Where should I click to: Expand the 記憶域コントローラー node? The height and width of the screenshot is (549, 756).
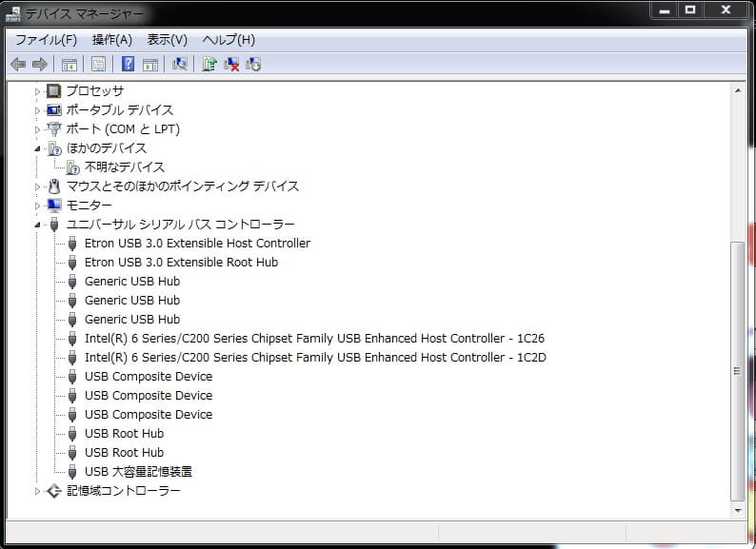pyautogui.click(x=37, y=491)
